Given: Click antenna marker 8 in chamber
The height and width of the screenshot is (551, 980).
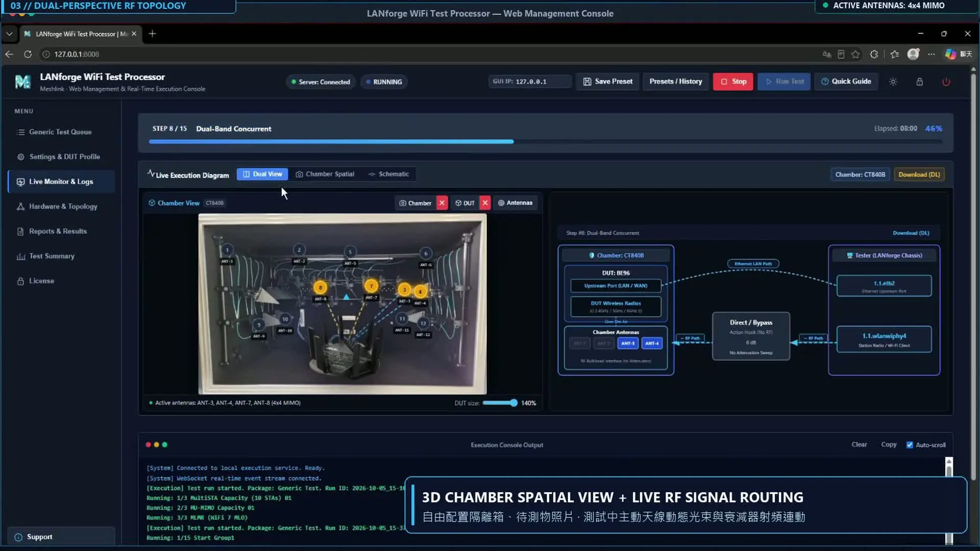Looking at the screenshot, I should coord(321,288).
